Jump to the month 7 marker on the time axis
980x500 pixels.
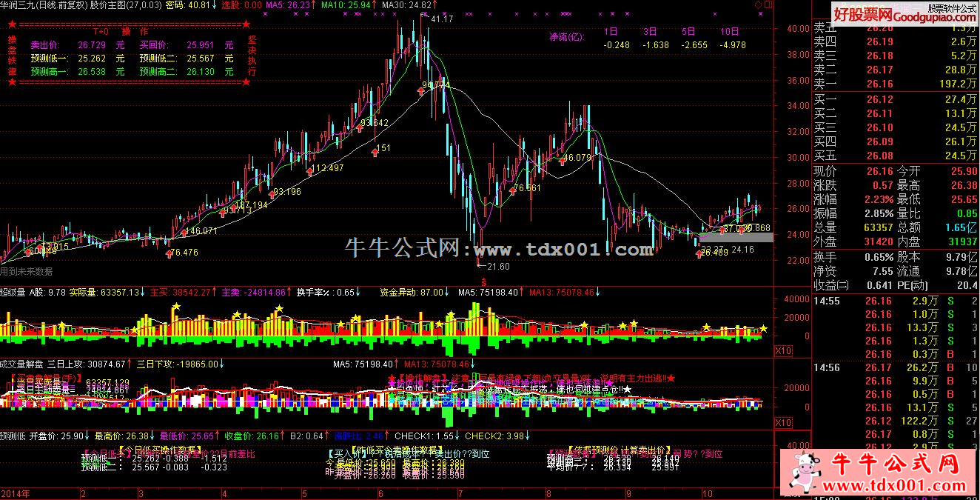click(460, 493)
